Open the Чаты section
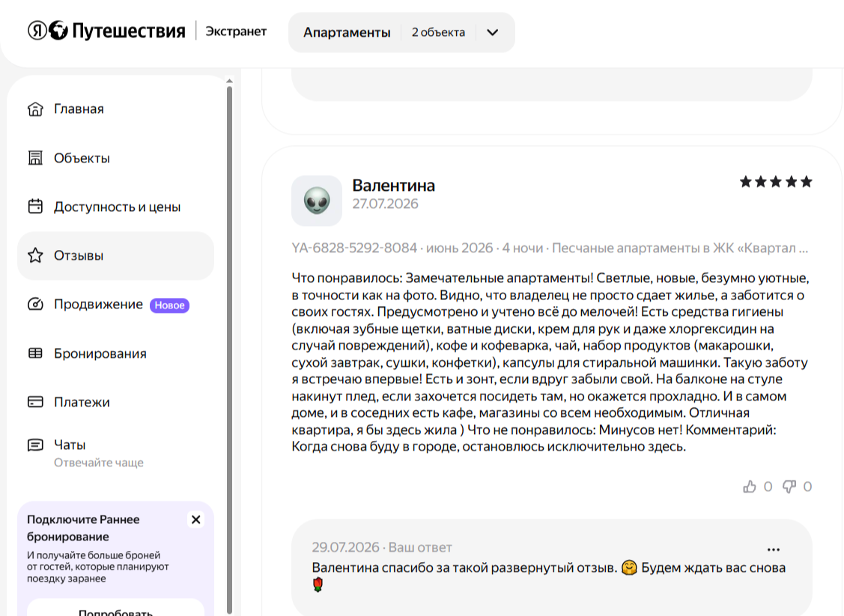The width and height of the screenshot is (844, 616). tap(116, 453)
